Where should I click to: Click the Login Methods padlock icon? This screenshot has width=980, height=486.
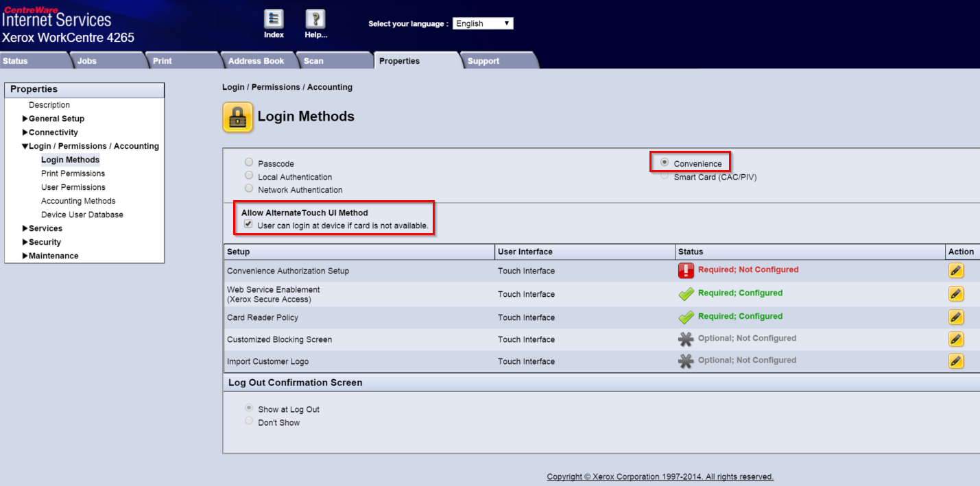click(238, 117)
